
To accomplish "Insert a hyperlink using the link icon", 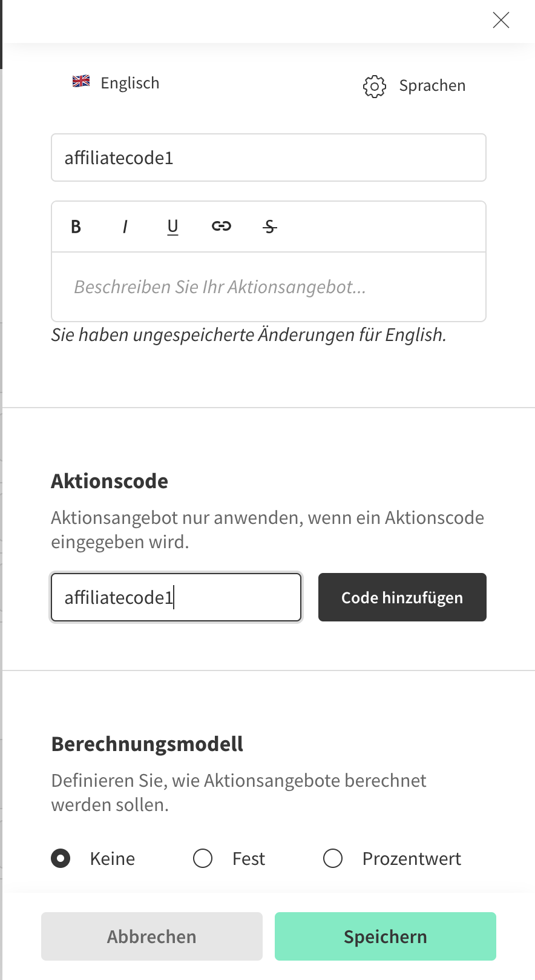I will [221, 226].
